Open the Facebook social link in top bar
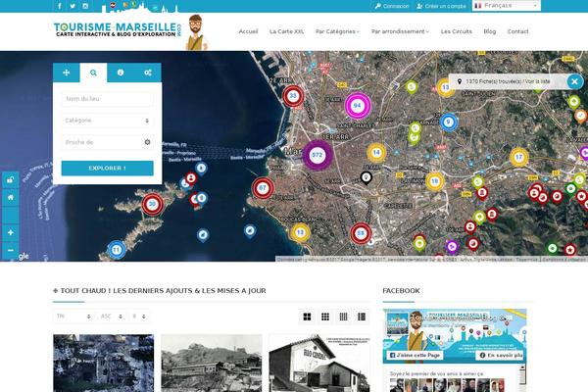The width and height of the screenshot is (588, 392). click(59, 6)
